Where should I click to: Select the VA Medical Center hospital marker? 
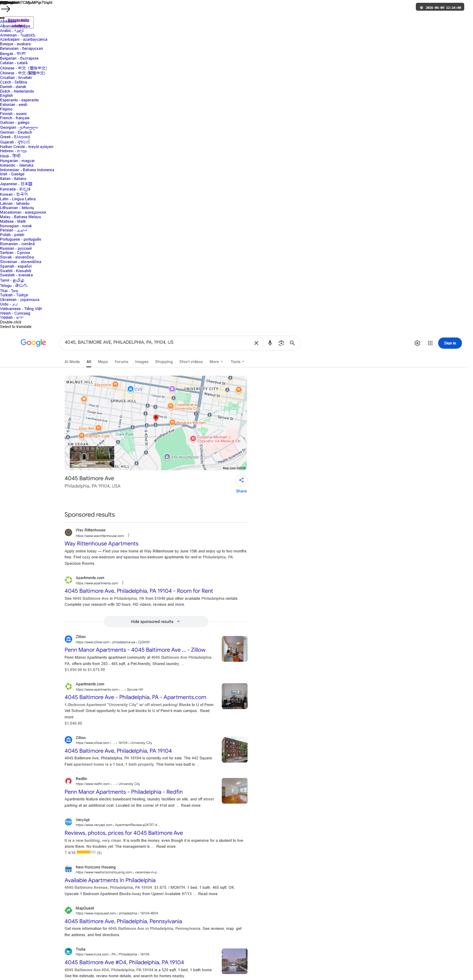[x=193, y=439]
